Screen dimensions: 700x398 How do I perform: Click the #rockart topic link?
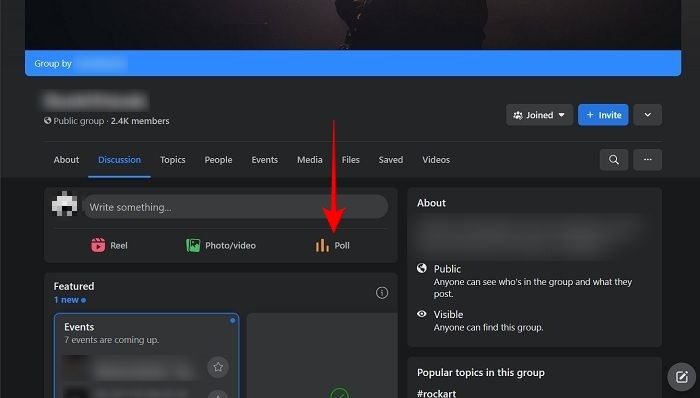point(437,393)
